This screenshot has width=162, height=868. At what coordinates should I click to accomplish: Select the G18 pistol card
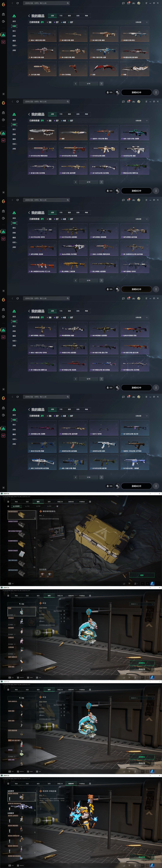(73, 69)
